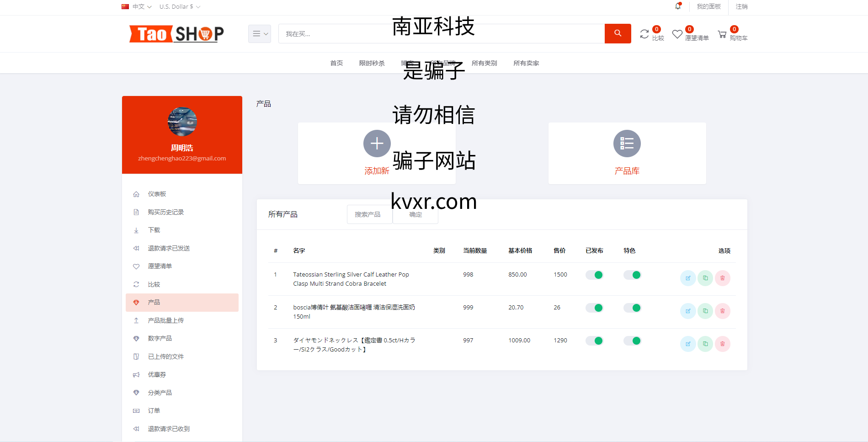The height and width of the screenshot is (442, 868).
Task: Go to 首页 in the navigation bar
Action: tap(336, 63)
